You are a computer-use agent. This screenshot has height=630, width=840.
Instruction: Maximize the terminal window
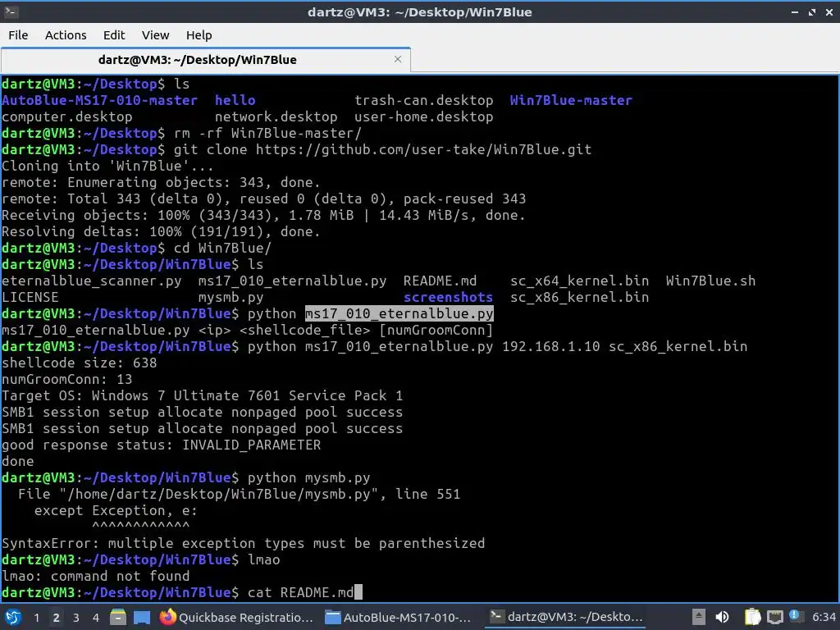point(812,11)
